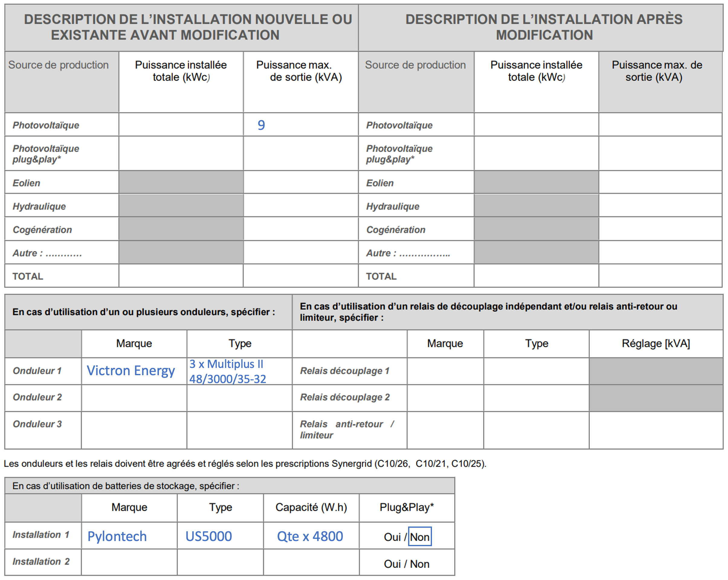
Task: Click the Autre source label before modification
Action: click(x=47, y=253)
